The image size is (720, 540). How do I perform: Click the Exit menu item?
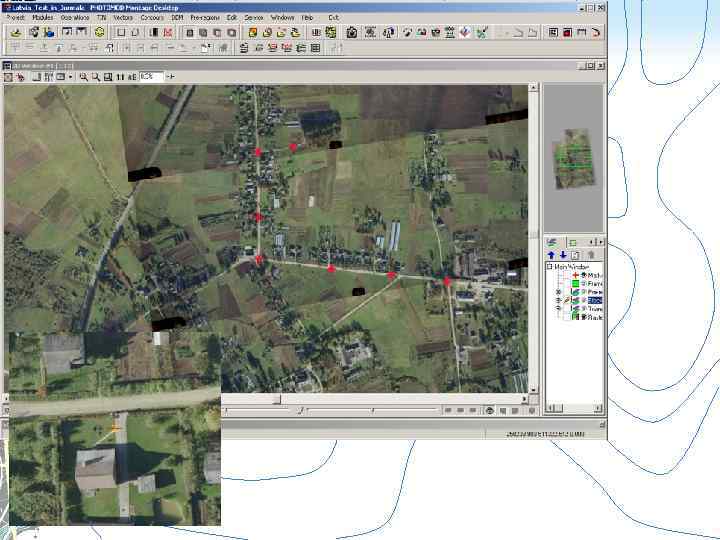(334, 17)
